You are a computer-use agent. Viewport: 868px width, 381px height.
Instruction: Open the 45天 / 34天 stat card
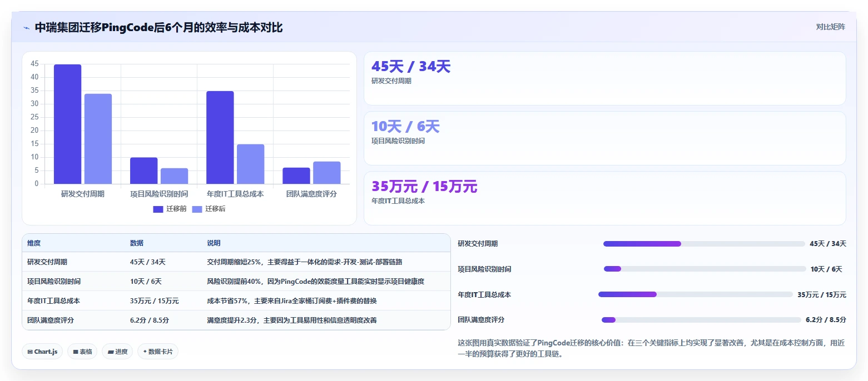604,78
